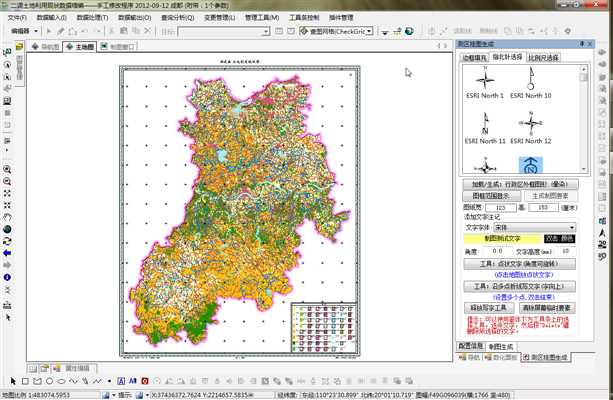Click the 图框范围显示 button
Image resolution: width=613 pixels, height=400 pixels.
[x=491, y=196]
